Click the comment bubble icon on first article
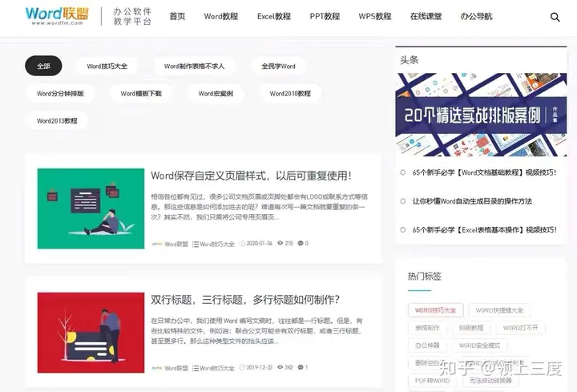Screen dimensions: 577x392 click(x=301, y=244)
